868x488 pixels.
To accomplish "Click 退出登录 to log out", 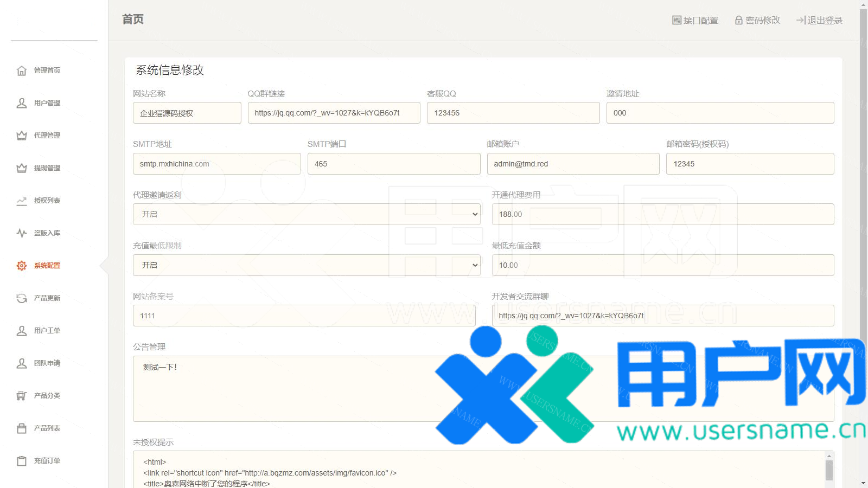I will 819,20.
